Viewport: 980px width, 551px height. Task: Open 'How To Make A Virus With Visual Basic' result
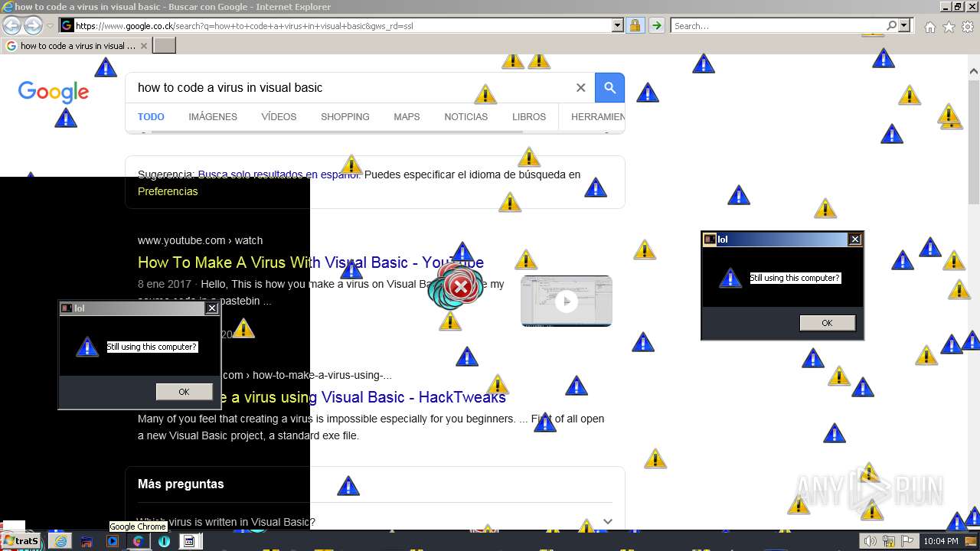(311, 262)
